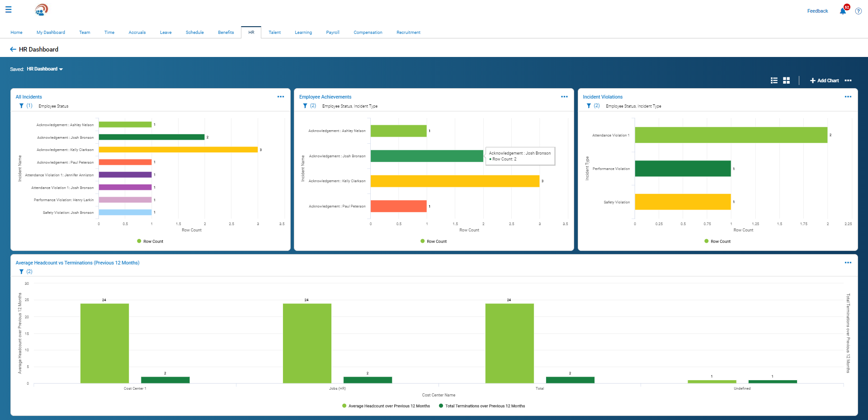
Task: Open dashboard-level more options menu
Action: click(x=848, y=80)
